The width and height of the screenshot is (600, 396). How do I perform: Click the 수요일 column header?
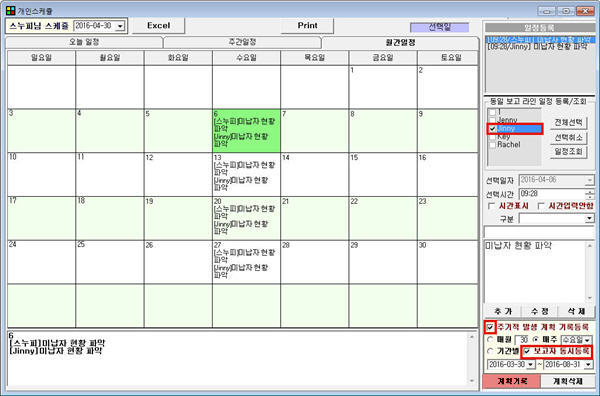(246, 58)
